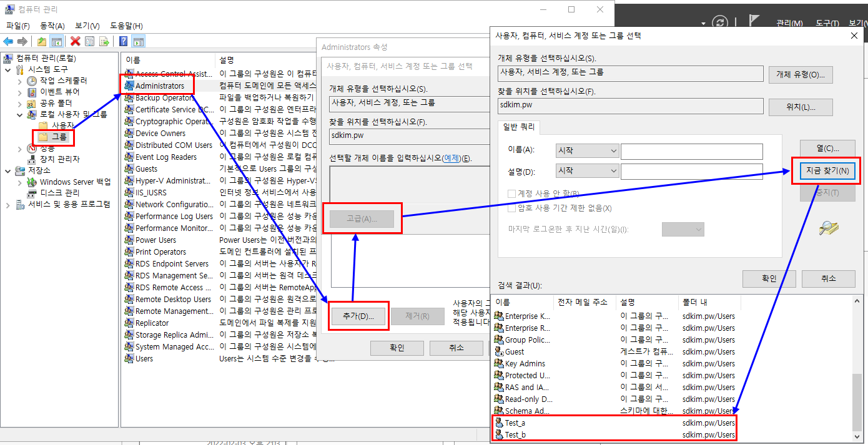The height and width of the screenshot is (445, 868).
Task: Click the 열(C)... button
Action: click(827, 149)
